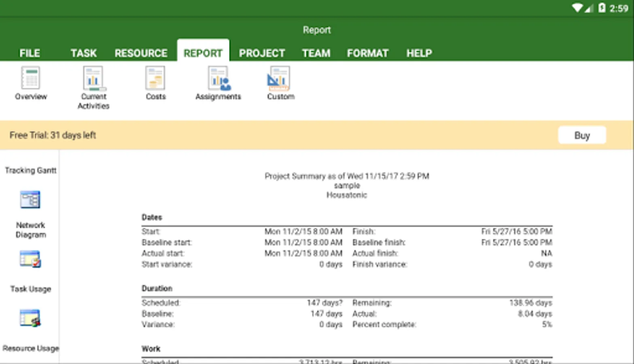
Task: Click the Finish variance '0 days' value
Action: point(541,264)
